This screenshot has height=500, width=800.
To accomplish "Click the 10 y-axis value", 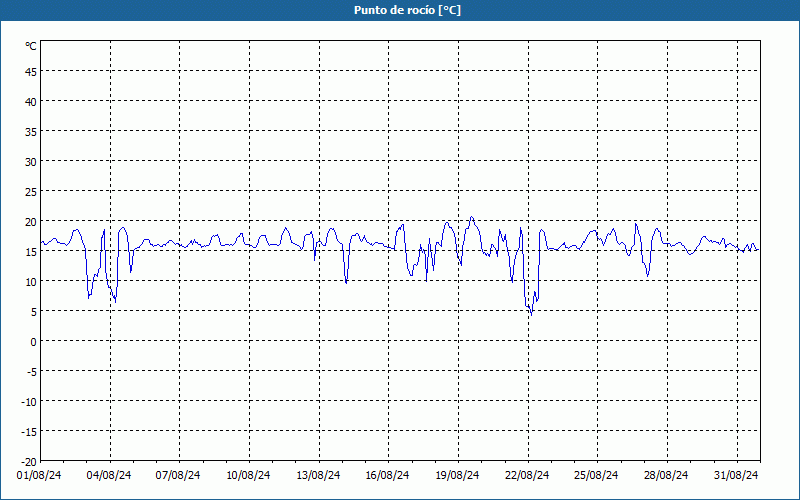I will [x=31, y=282].
